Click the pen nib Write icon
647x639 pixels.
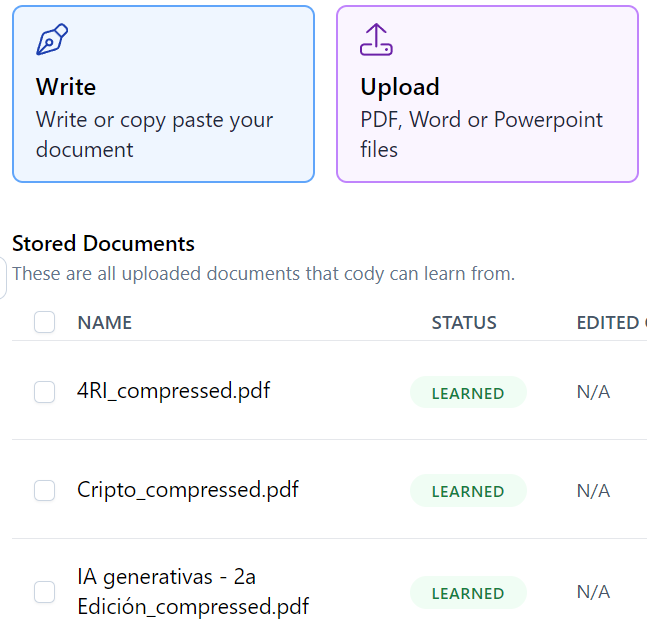[52, 39]
